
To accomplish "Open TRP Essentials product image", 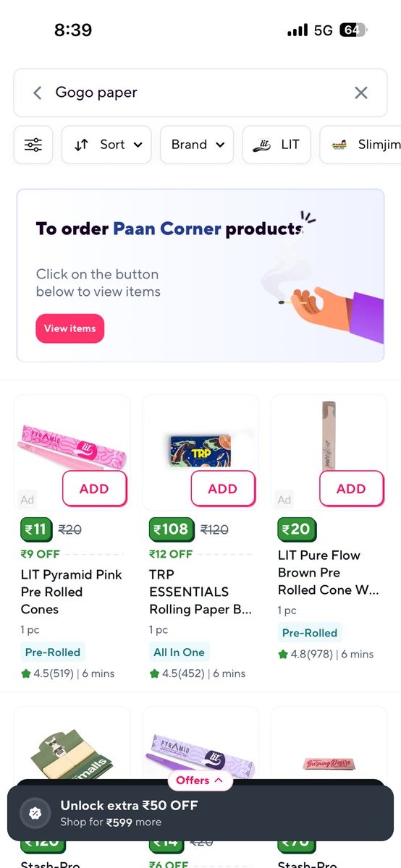I will 200,449.
